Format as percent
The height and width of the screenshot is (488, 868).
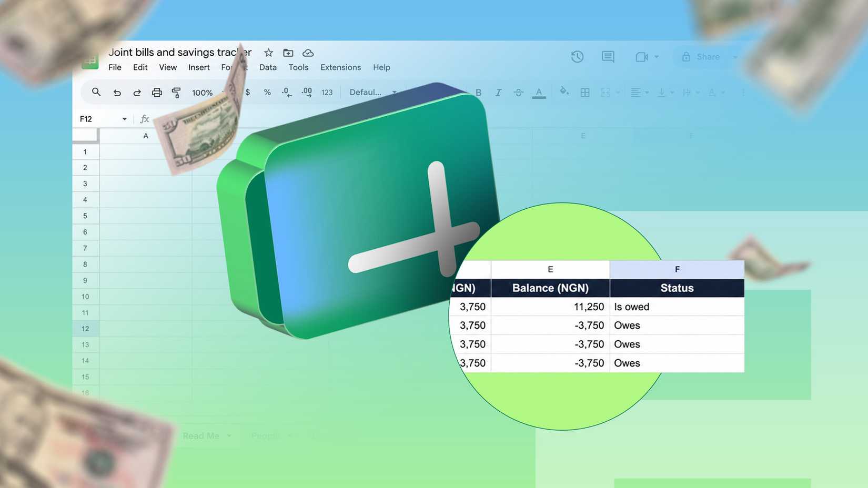point(267,92)
